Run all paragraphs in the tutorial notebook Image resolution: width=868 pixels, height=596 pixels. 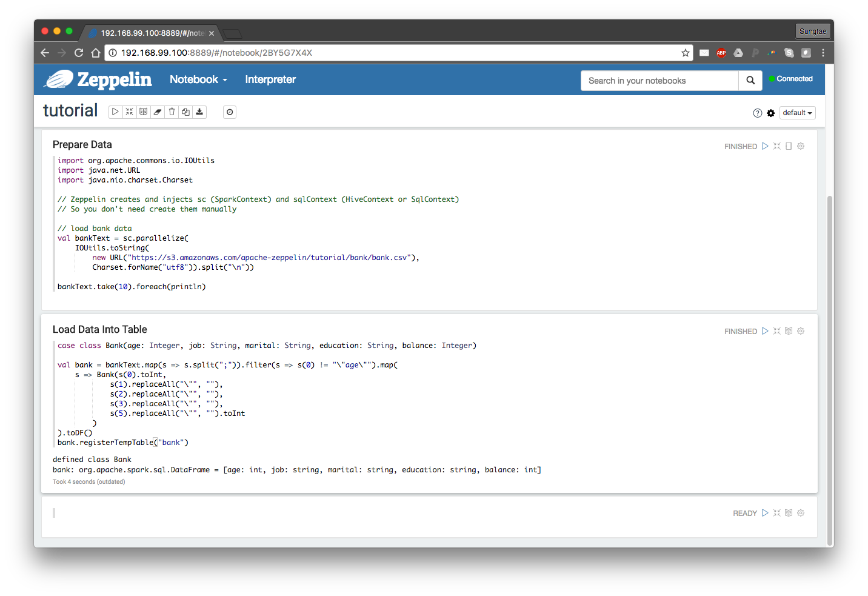pos(115,112)
